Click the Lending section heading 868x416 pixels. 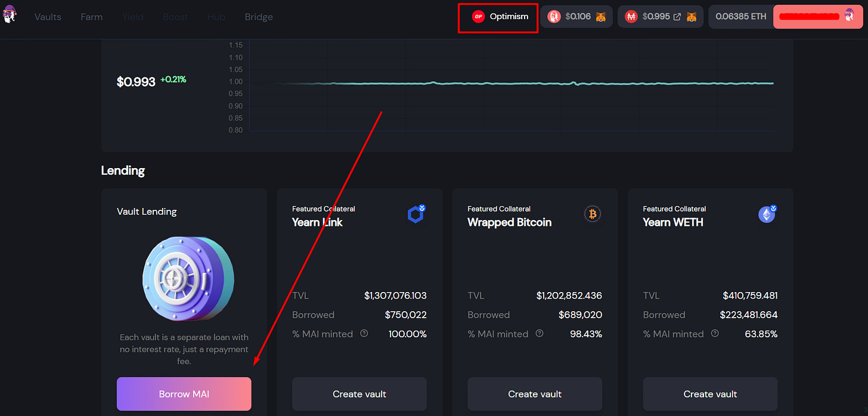pyautogui.click(x=123, y=170)
